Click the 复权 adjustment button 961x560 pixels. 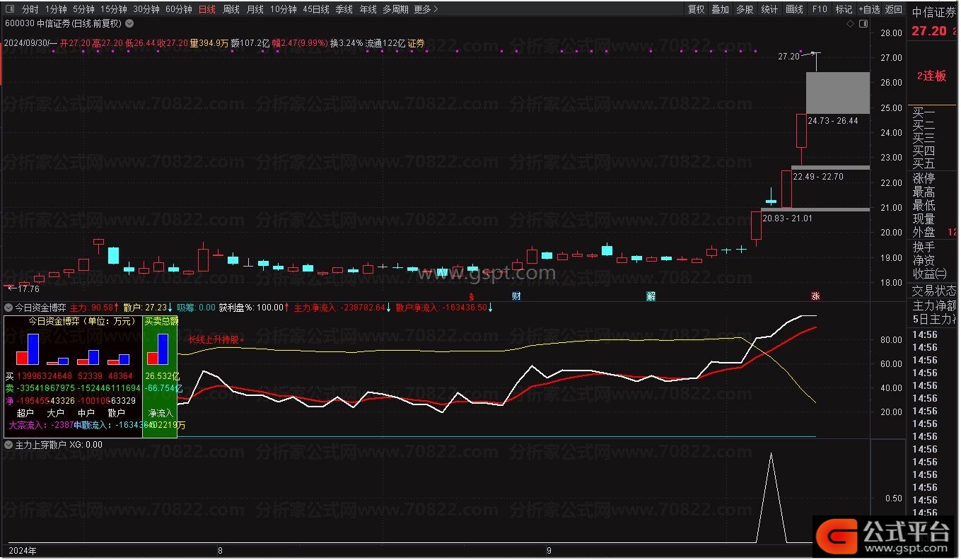[x=696, y=10]
